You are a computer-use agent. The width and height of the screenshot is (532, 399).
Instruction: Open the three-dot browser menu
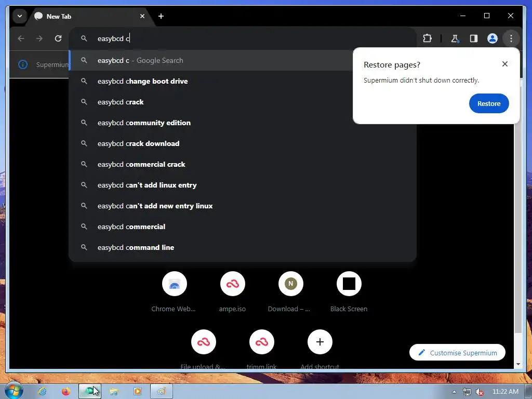(511, 38)
